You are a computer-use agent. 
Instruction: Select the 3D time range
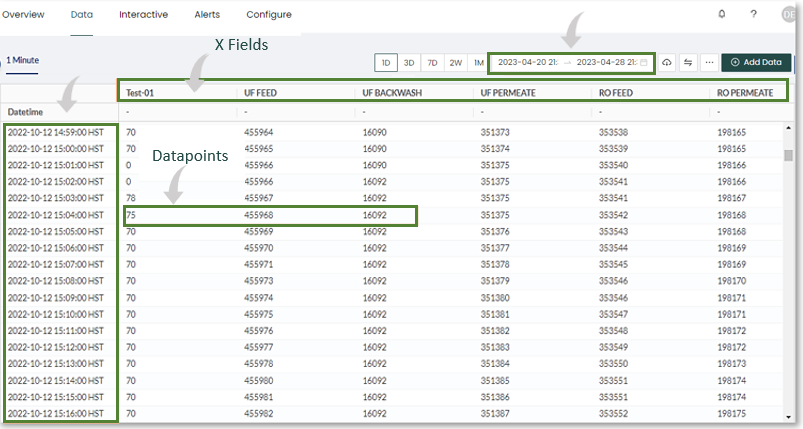409,62
